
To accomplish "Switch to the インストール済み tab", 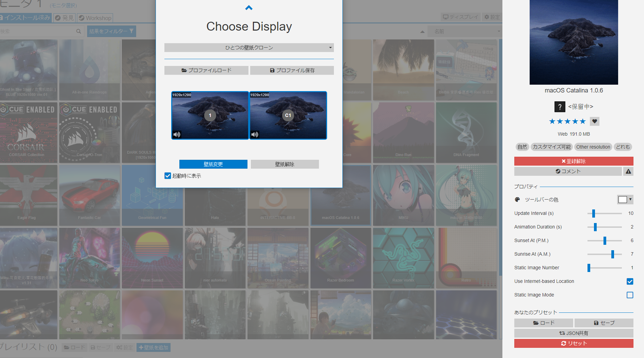I will [26, 18].
